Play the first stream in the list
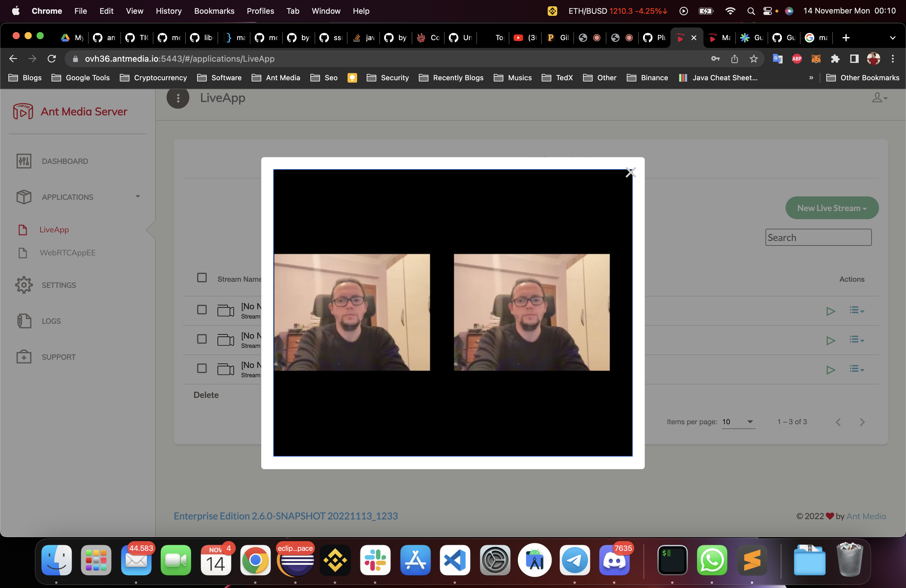Viewport: 906px width, 588px height. [830, 311]
